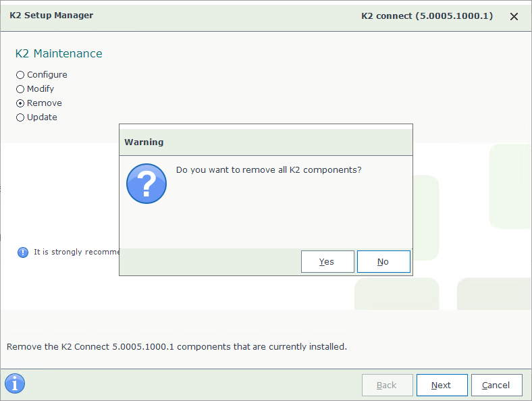
Task: Click the K2 Setup Manager title text
Action: [x=51, y=16]
